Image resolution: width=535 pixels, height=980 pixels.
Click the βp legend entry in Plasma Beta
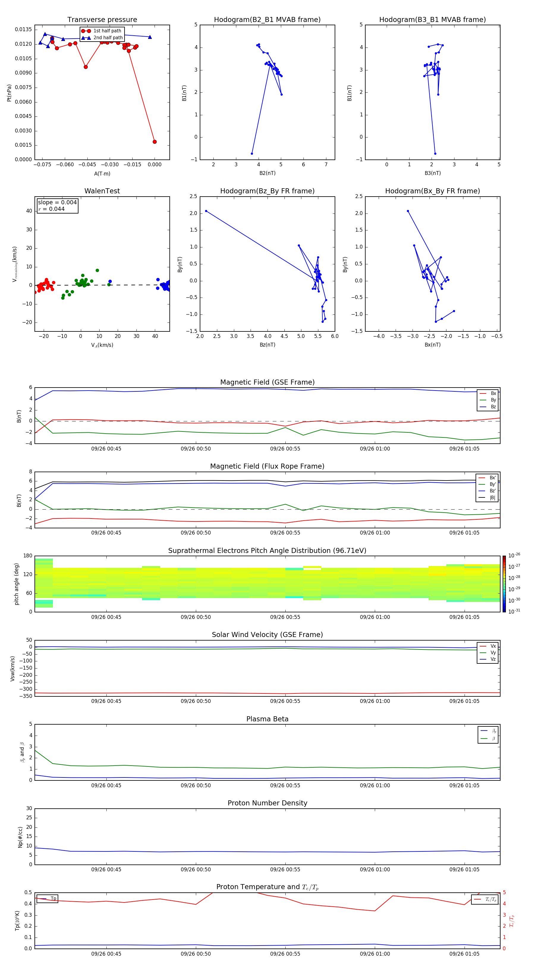tap(488, 731)
